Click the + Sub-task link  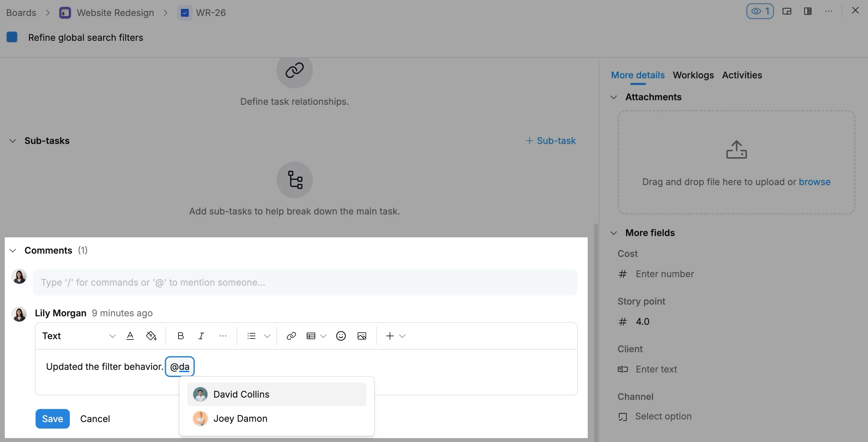pyautogui.click(x=550, y=141)
